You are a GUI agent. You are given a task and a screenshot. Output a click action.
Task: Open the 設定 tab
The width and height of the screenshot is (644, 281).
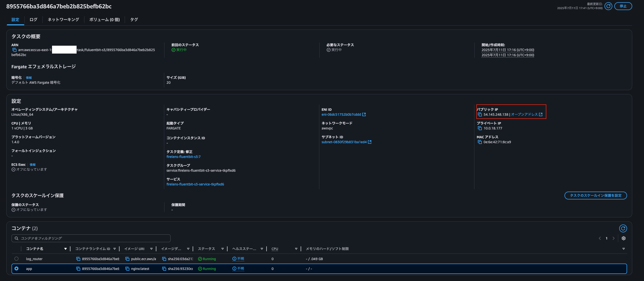pos(15,19)
